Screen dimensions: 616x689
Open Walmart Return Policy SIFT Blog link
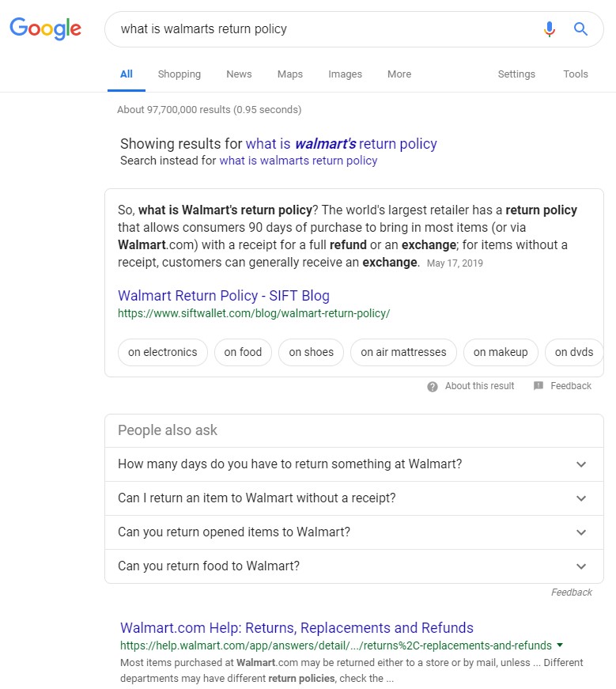pos(224,296)
